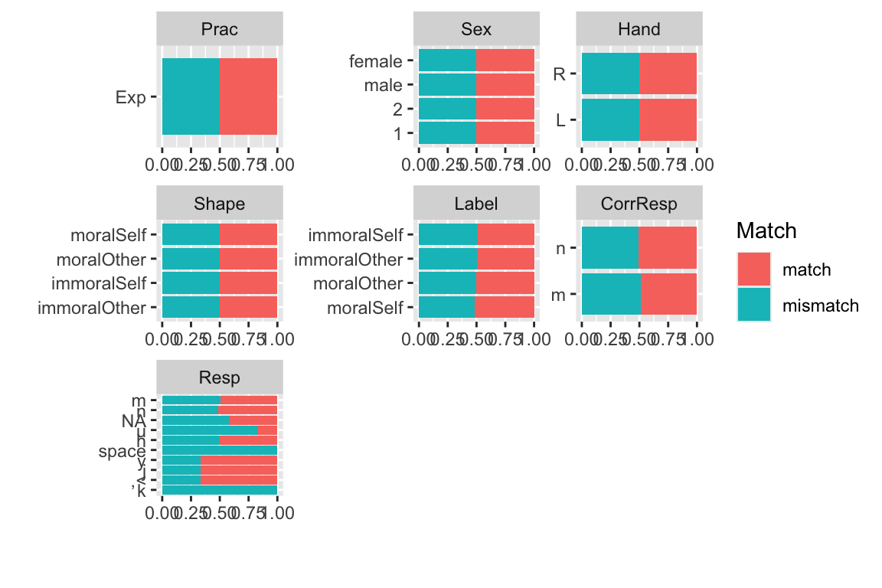Click the teal mismatch legend swatch

(x=754, y=305)
